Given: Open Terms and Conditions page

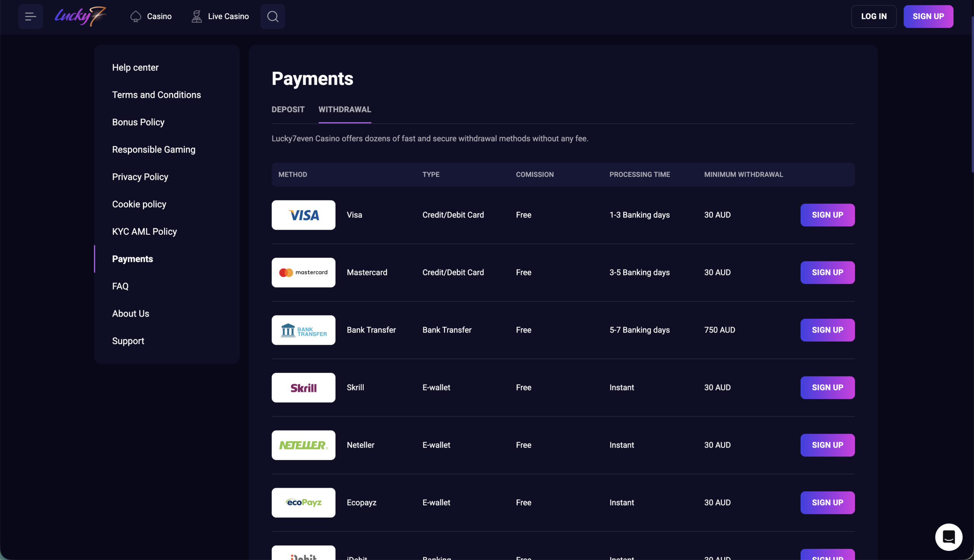Looking at the screenshot, I should tap(156, 95).
